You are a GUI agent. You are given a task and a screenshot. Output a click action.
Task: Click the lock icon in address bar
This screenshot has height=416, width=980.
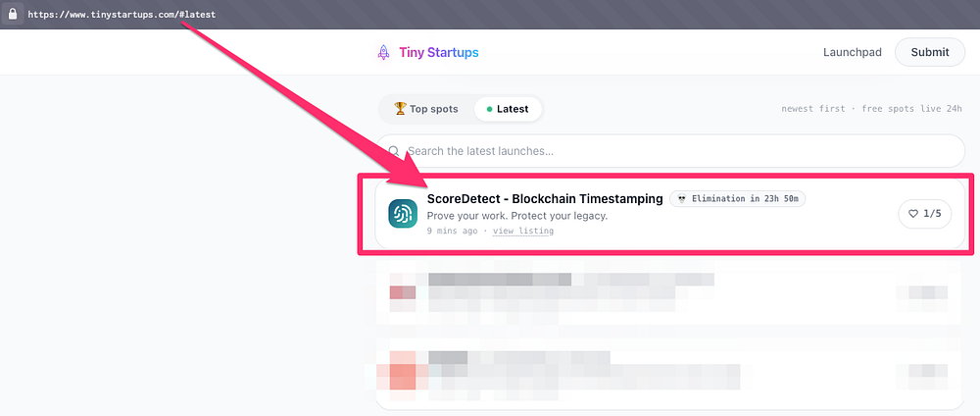[13, 14]
